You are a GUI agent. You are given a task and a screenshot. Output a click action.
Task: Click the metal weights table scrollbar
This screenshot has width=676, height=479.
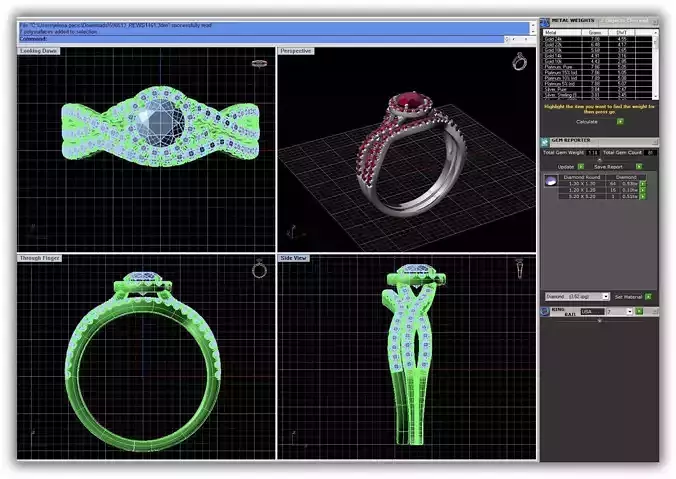[655, 64]
